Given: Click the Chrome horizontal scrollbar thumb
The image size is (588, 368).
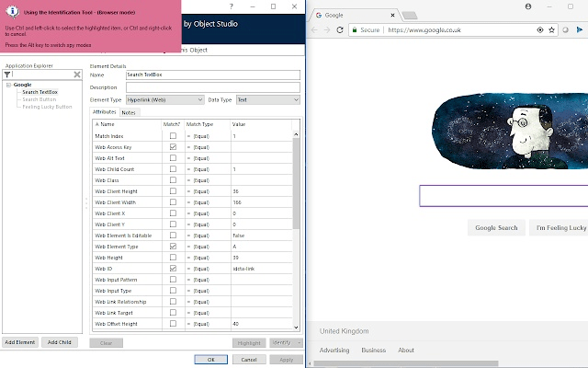Looking at the screenshot, I should coord(406,363).
